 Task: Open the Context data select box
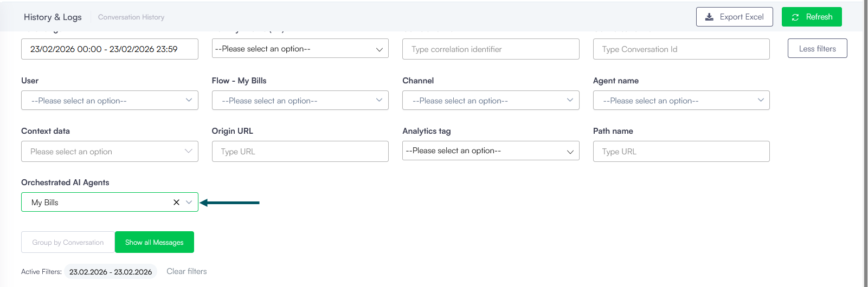point(110,152)
